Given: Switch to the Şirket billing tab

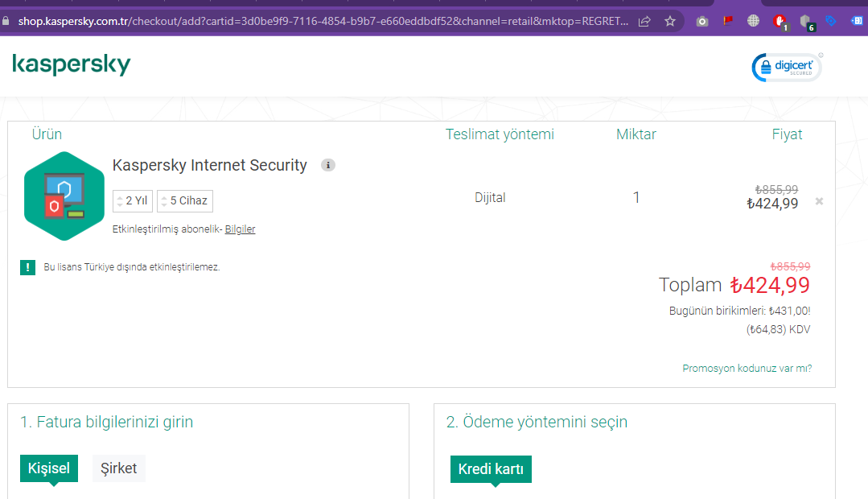Looking at the screenshot, I should (x=118, y=468).
